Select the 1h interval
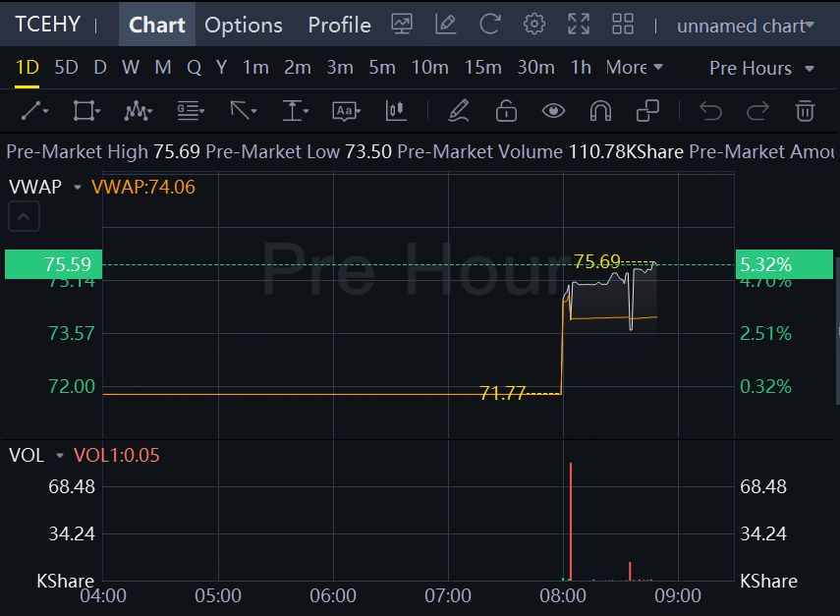Image resolution: width=840 pixels, height=616 pixels. tap(581, 68)
